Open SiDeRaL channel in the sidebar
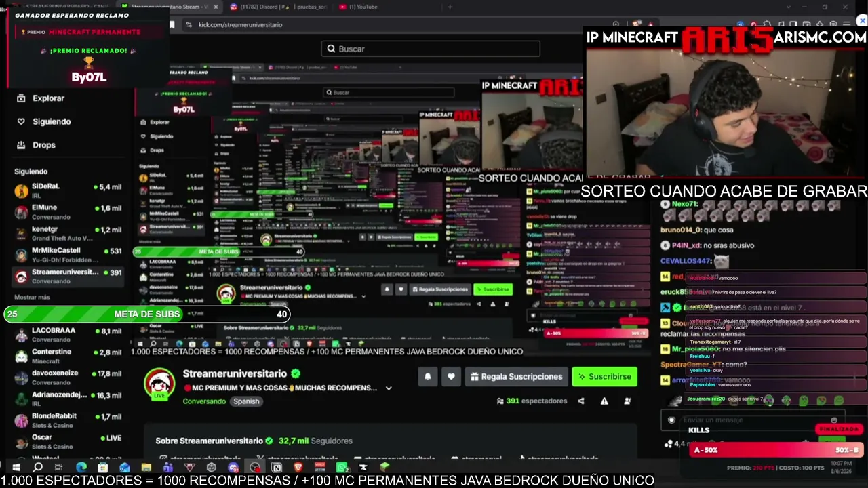This screenshot has height=488, width=868. pos(68,191)
